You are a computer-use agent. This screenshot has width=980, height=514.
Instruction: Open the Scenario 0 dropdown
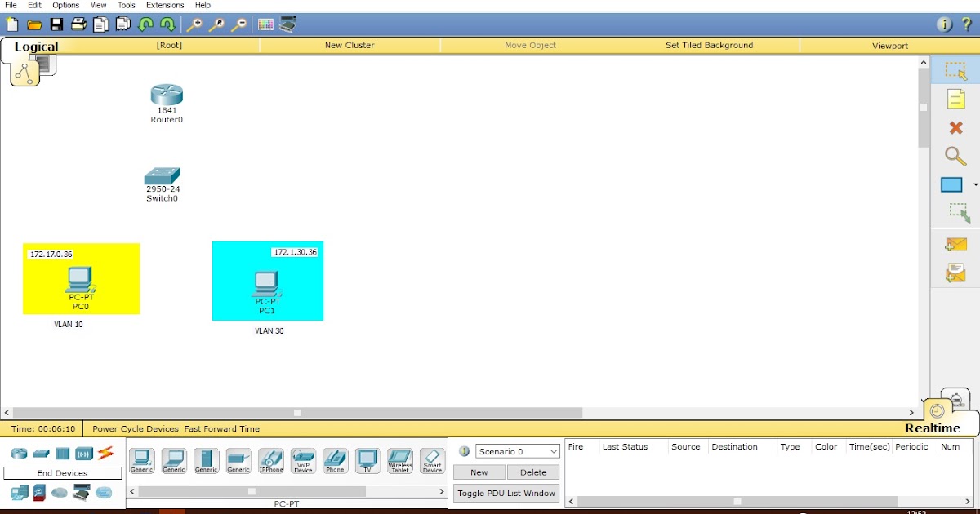(517, 450)
